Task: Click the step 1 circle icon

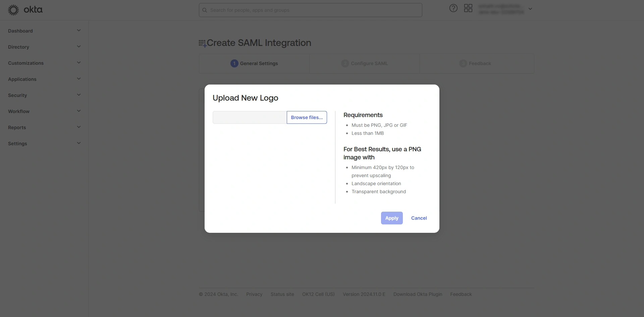Action: point(234,63)
